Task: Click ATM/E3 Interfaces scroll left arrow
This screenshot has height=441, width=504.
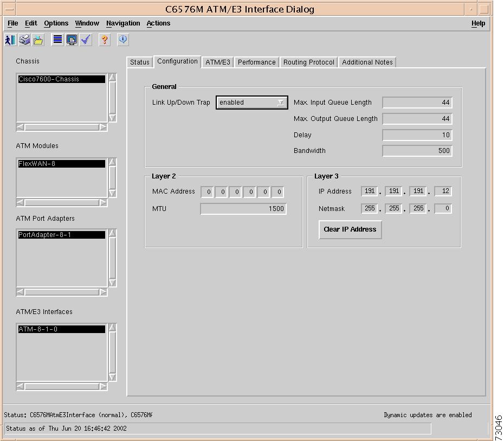Action: (x=20, y=386)
